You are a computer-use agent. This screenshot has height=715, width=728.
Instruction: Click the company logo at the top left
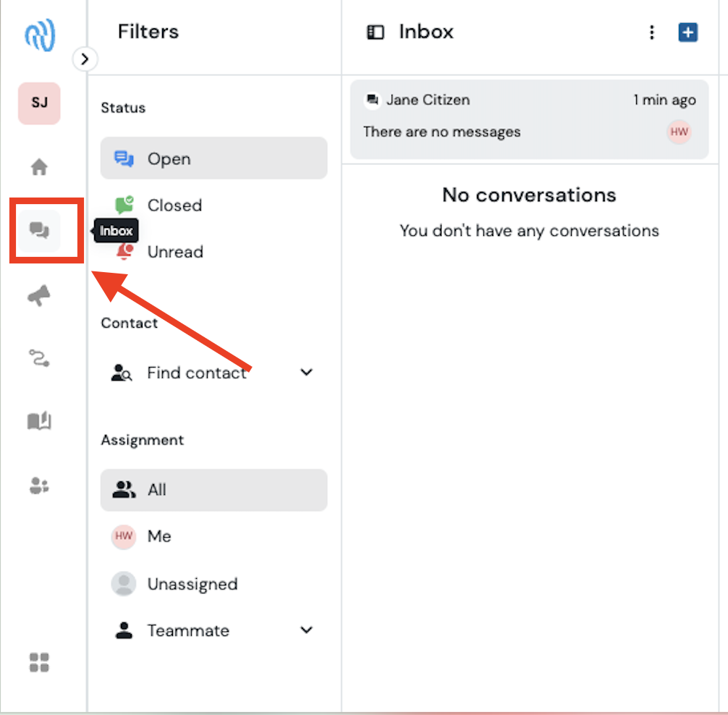click(38, 35)
